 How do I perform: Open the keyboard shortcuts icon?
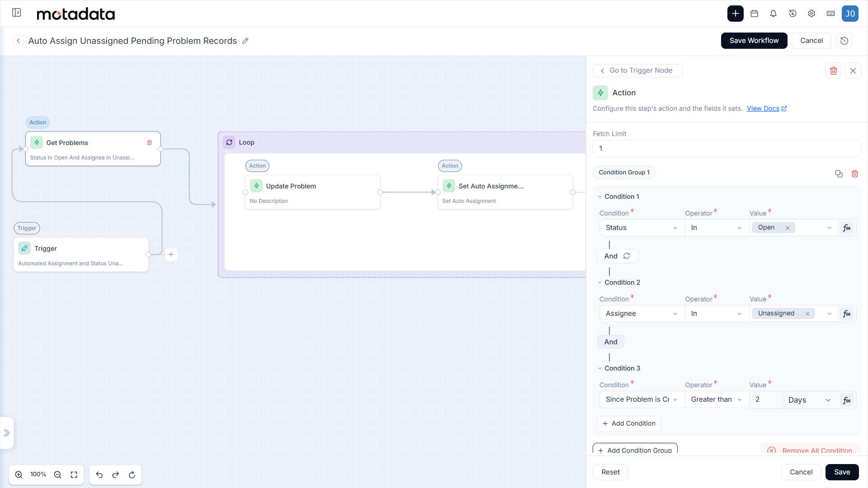[x=830, y=14]
